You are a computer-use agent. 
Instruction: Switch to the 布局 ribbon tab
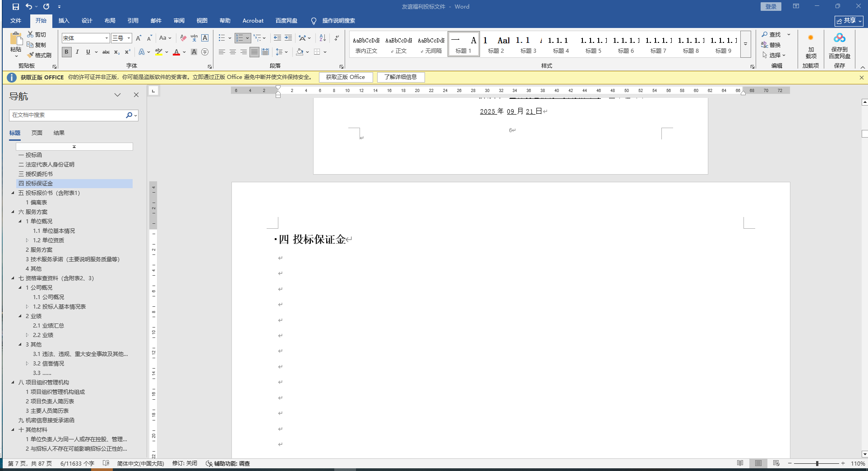tap(110, 21)
